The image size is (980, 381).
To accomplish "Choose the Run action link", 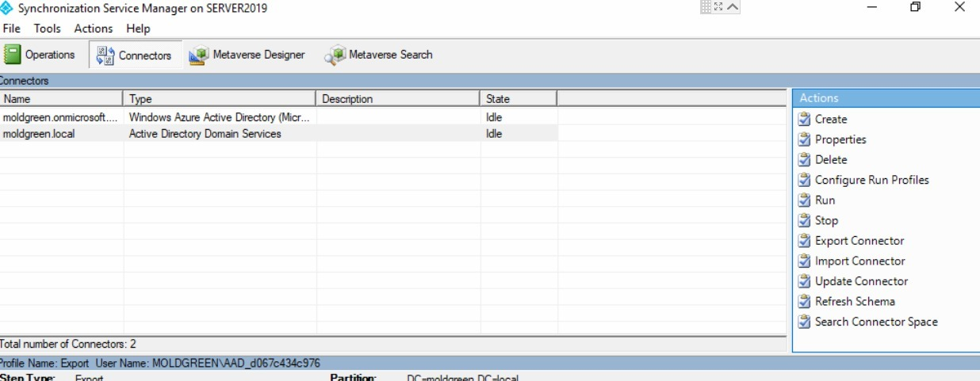I will pyautogui.click(x=825, y=200).
